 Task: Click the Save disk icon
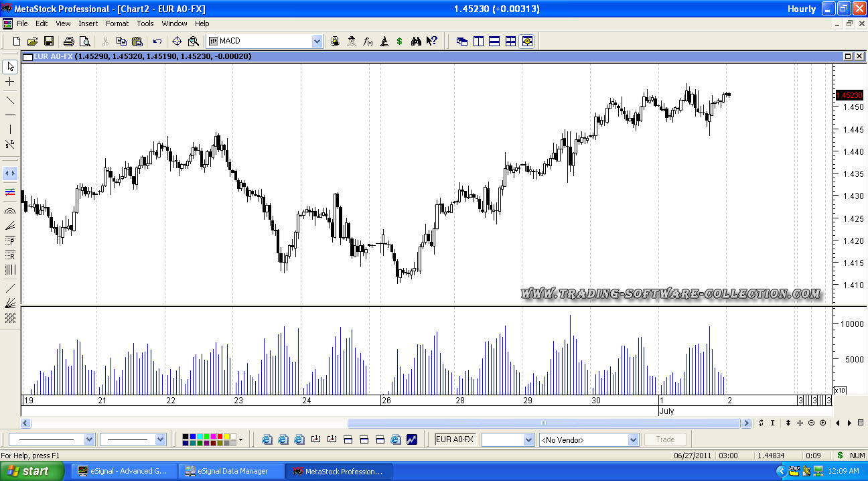pyautogui.click(x=48, y=42)
